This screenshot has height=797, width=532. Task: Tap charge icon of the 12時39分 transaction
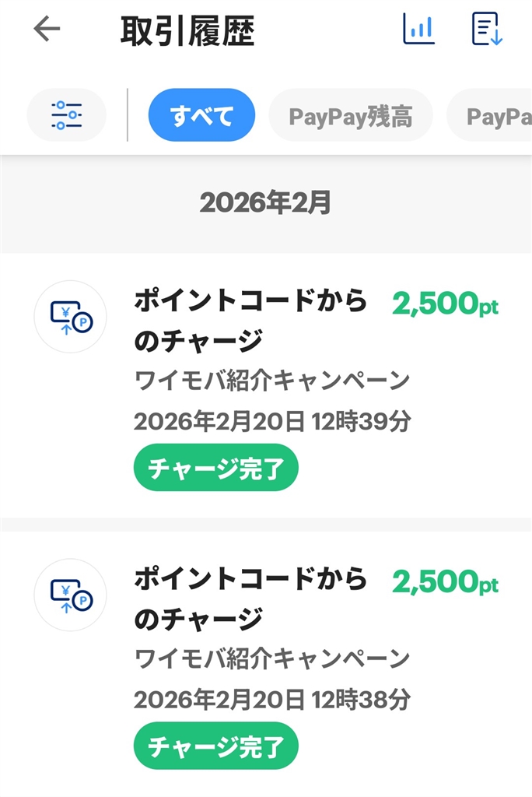(x=70, y=317)
